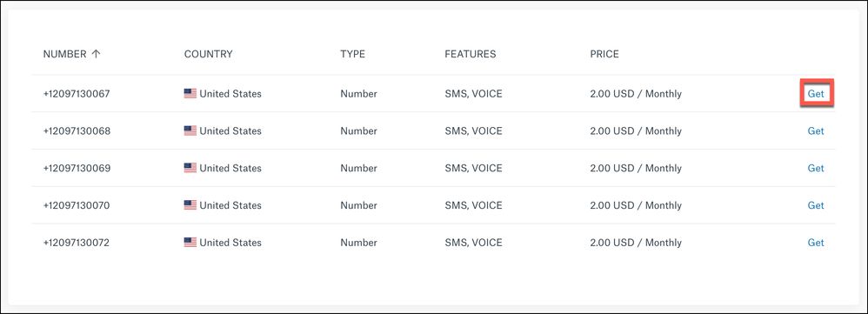The height and width of the screenshot is (314, 868).
Task: Click the COUNTRY column header
Action: click(208, 54)
